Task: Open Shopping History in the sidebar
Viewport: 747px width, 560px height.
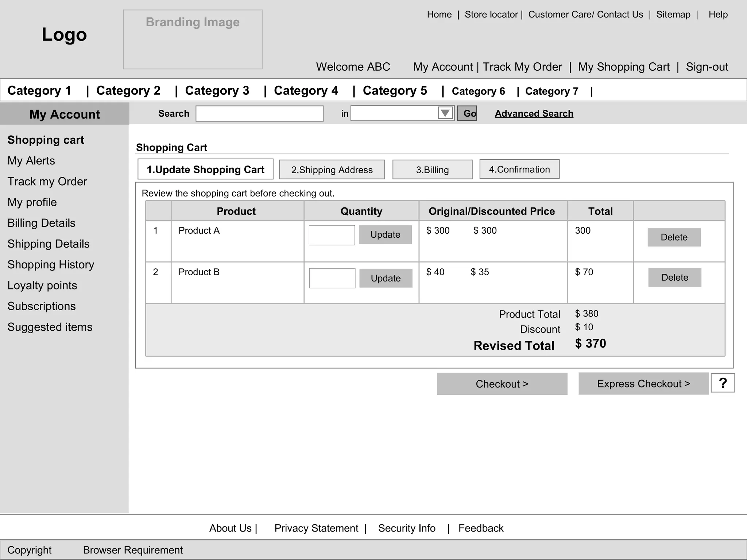Action: [51, 265]
